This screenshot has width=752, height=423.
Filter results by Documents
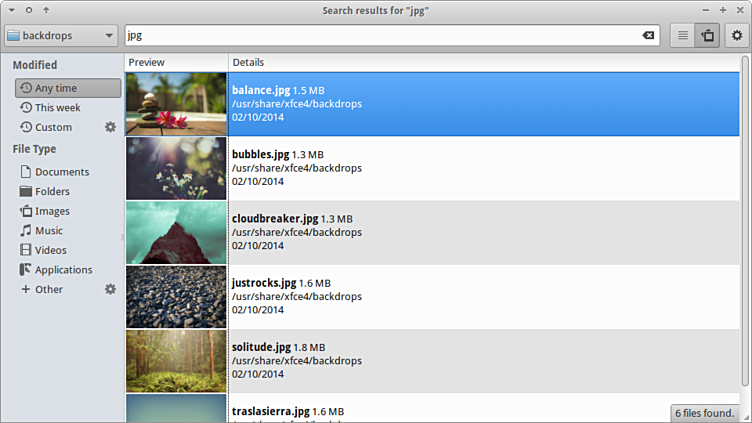(61, 172)
